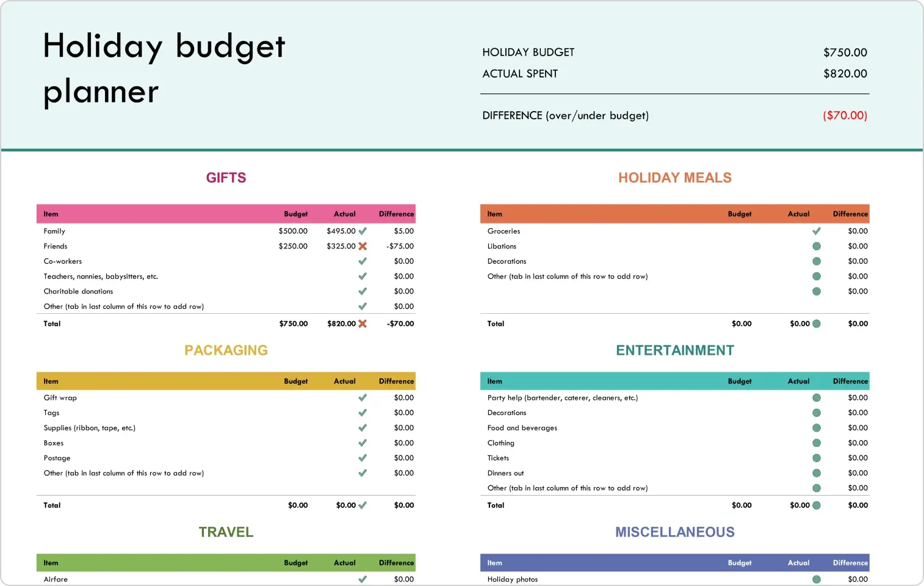This screenshot has width=924, height=586.
Task: Click the red X icon in the Friends row
Action: [363, 246]
